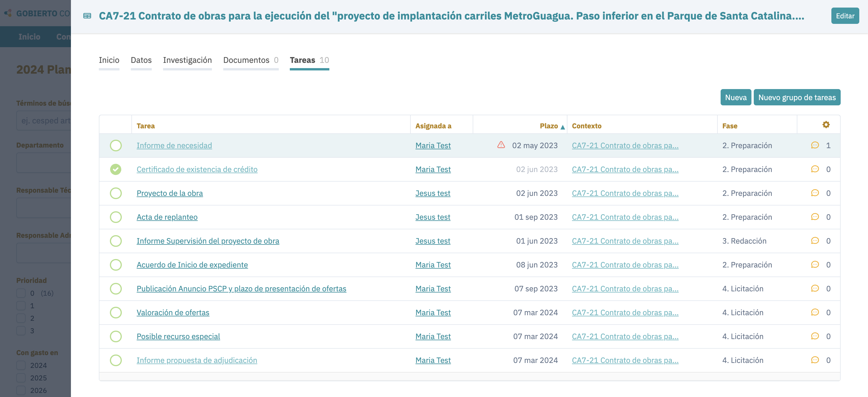Mark Valoración de ofertas as complete

pyautogui.click(x=116, y=312)
